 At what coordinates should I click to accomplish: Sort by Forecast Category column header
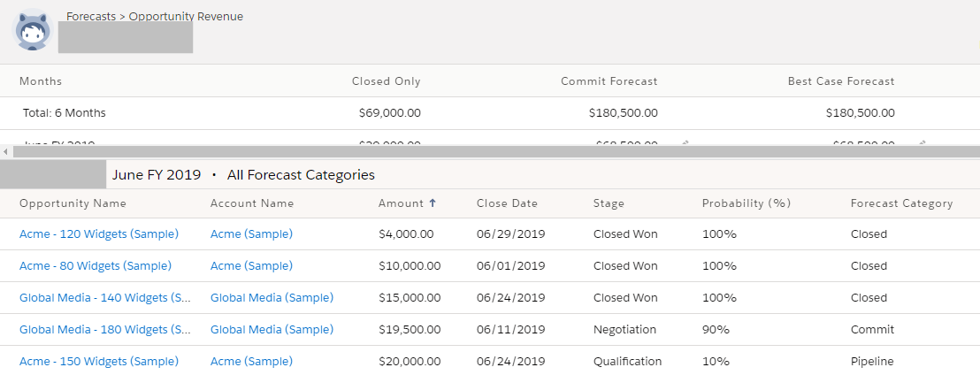(x=901, y=203)
